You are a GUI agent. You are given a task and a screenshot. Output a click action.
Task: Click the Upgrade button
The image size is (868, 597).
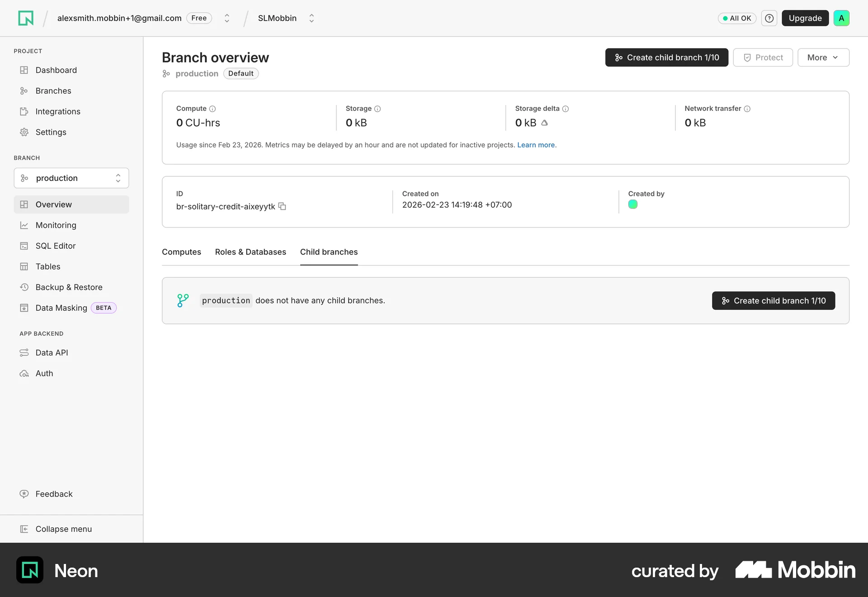[x=805, y=18]
